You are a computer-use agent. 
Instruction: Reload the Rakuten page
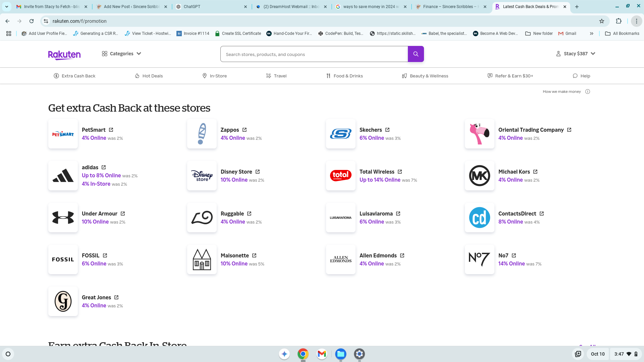pos(32,21)
